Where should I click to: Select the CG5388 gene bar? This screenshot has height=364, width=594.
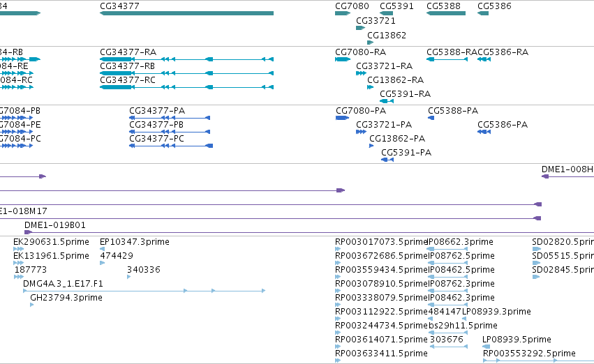click(446, 13)
